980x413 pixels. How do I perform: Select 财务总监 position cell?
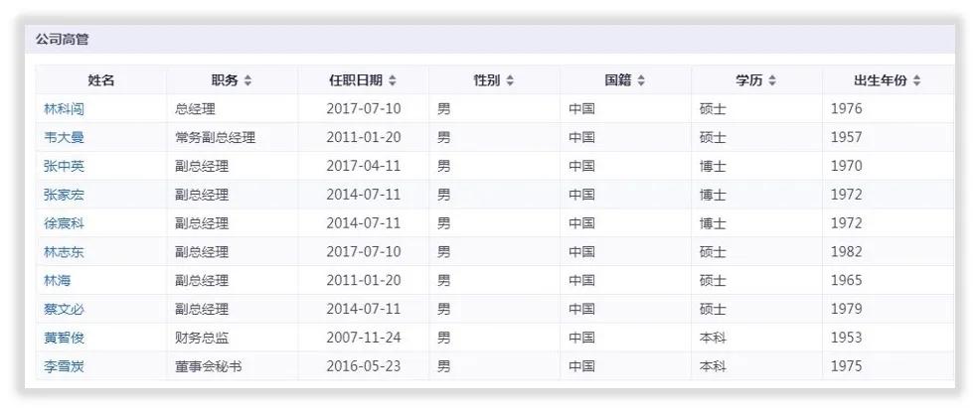[233, 339]
